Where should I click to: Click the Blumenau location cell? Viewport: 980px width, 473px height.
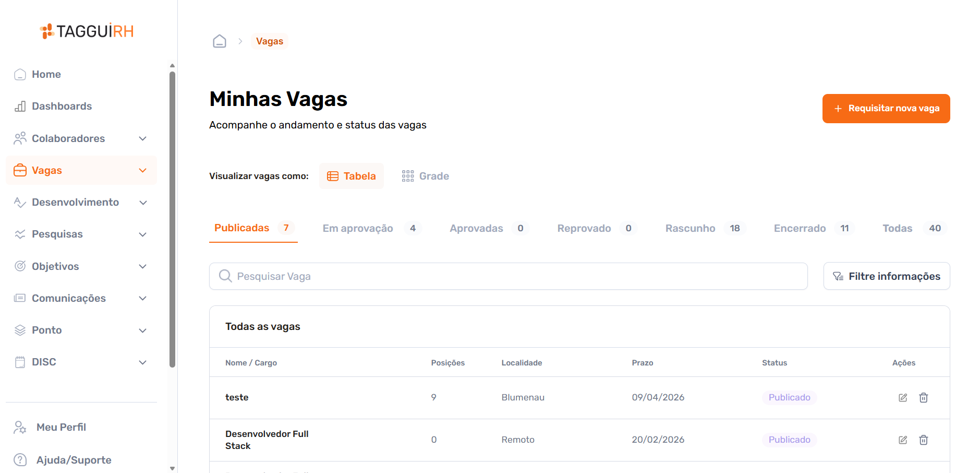(523, 397)
